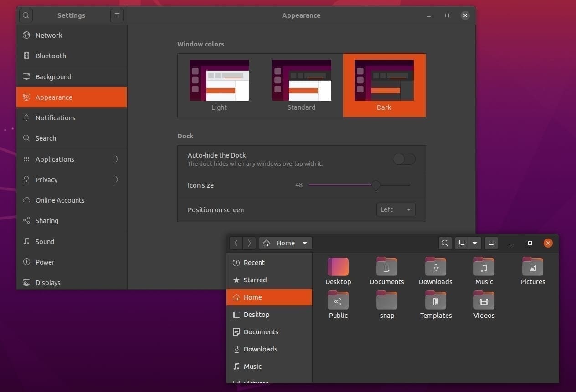Switch Files to list view icon
The width and height of the screenshot is (576, 392).
pos(462,243)
